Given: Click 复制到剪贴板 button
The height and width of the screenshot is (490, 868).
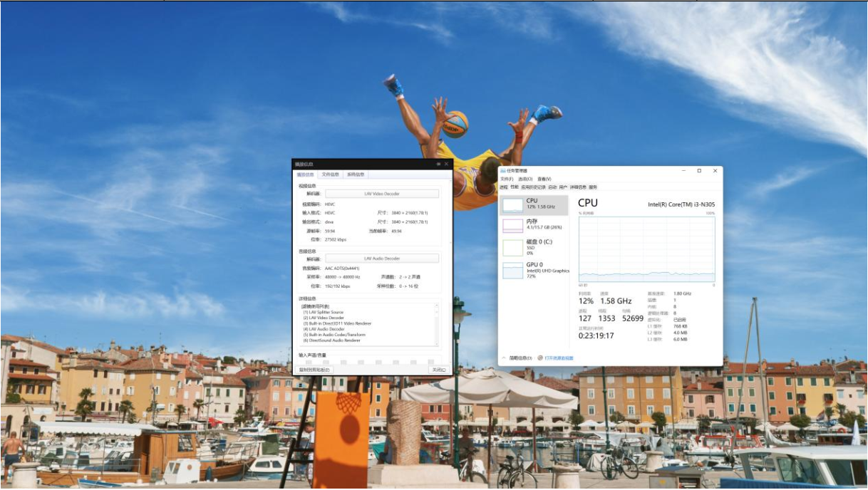Looking at the screenshot, I should click(x=314, y=370).
